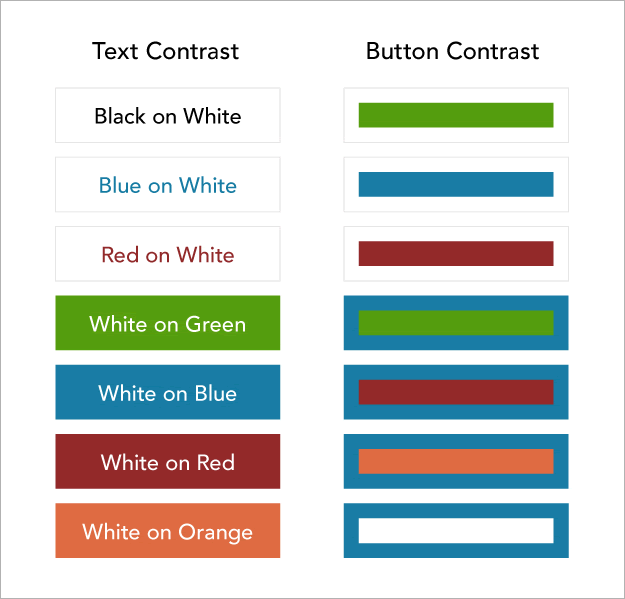Click the Text Contrast heading
The width and height of the screenshot is (625, 599).
[x=165, y=51]
